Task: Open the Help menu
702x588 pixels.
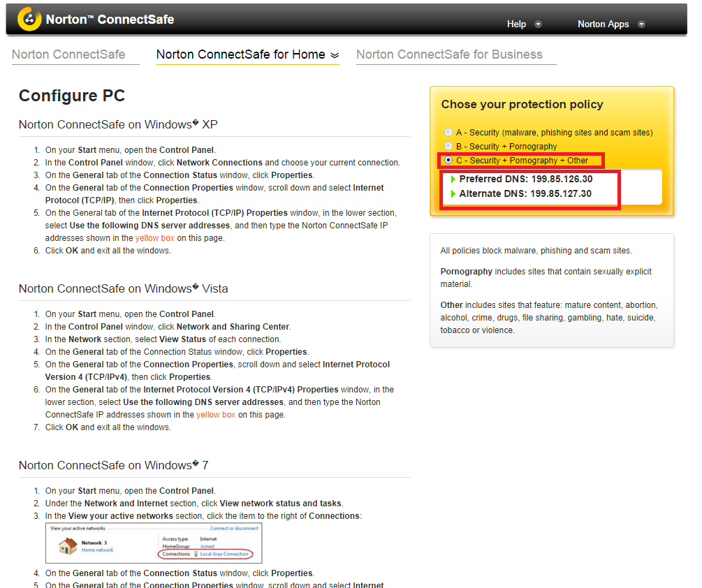Action: click(516, 24)
